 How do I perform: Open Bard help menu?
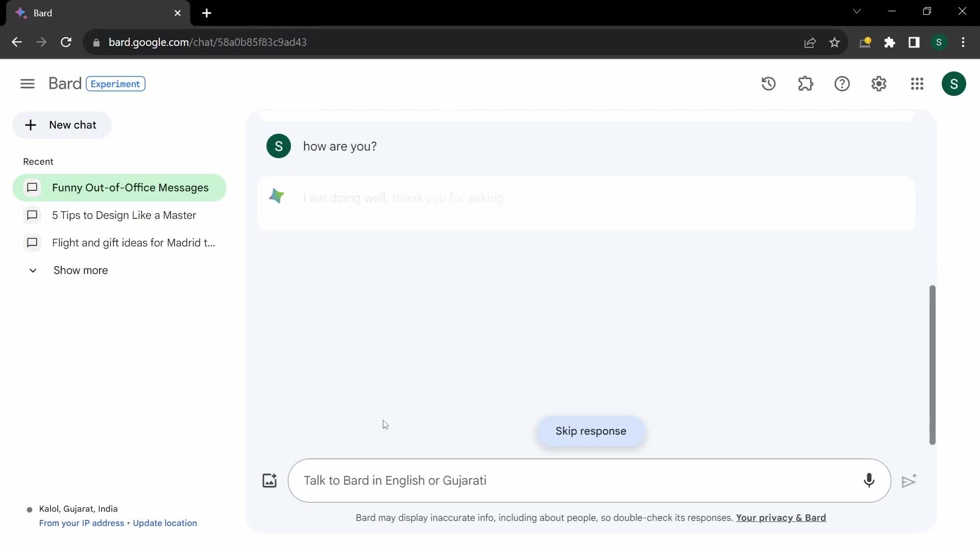(x=843, y=84)
